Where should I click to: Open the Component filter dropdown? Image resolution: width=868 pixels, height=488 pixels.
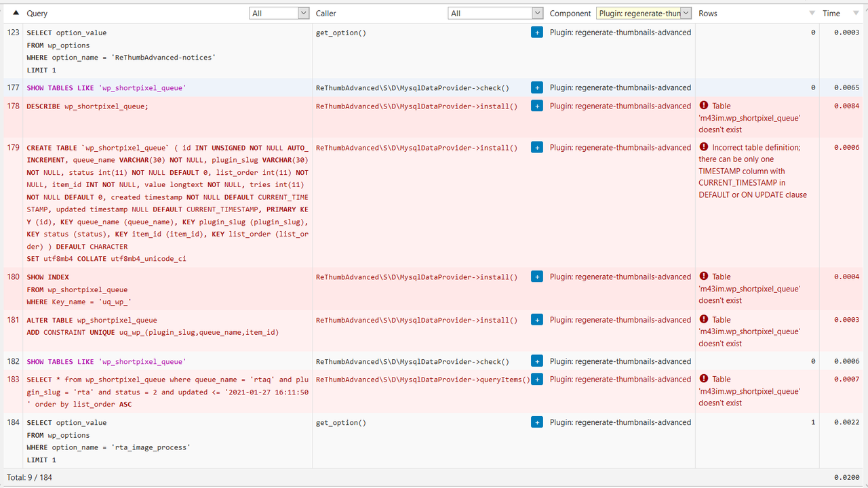(644, 13)
